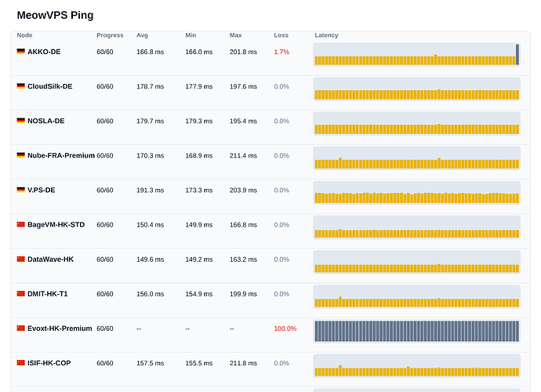Viewport: 541px width, 392px height.
Task: Select the DataWave-HK node name
Action: point(51,260)
